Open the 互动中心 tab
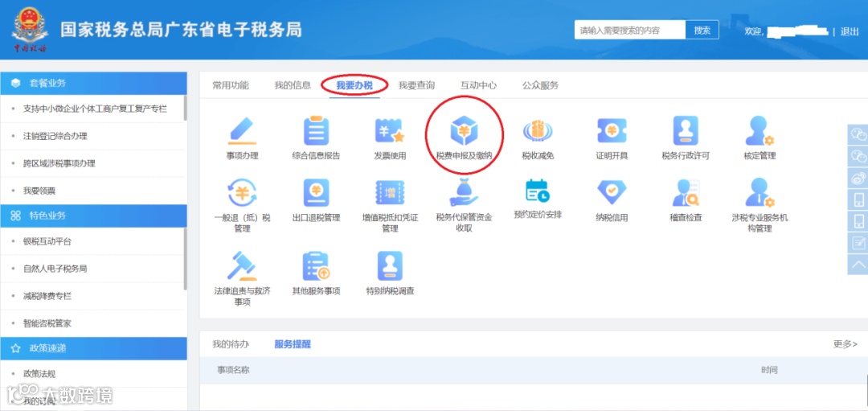868x411 pixels. (478, 85)
